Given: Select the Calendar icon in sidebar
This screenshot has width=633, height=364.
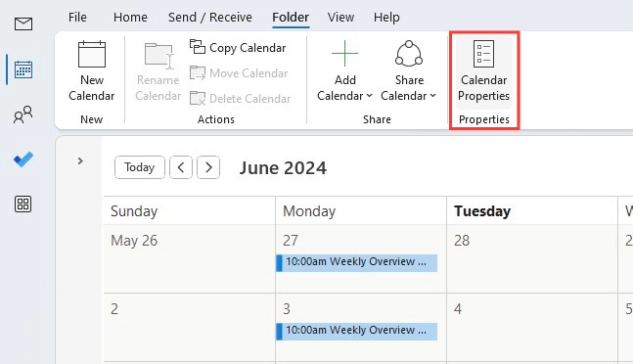Looking at the screenshot, I should [23, 69].
